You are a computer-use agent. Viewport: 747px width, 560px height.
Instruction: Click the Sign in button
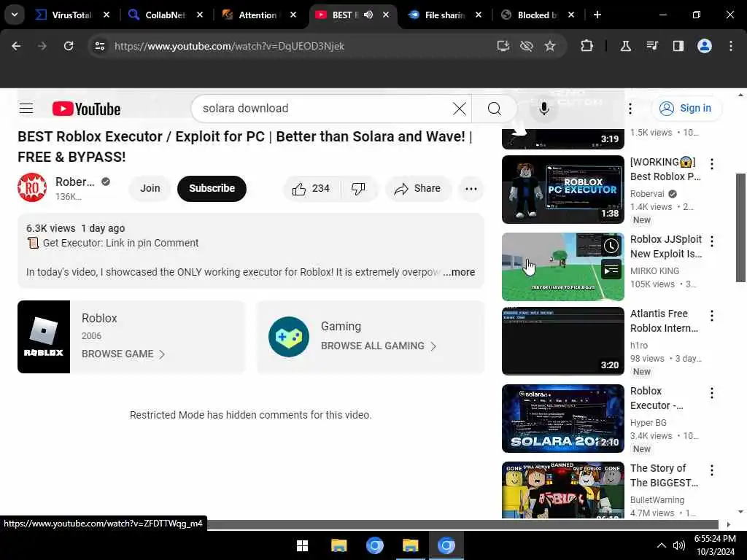tap(686, 108)
